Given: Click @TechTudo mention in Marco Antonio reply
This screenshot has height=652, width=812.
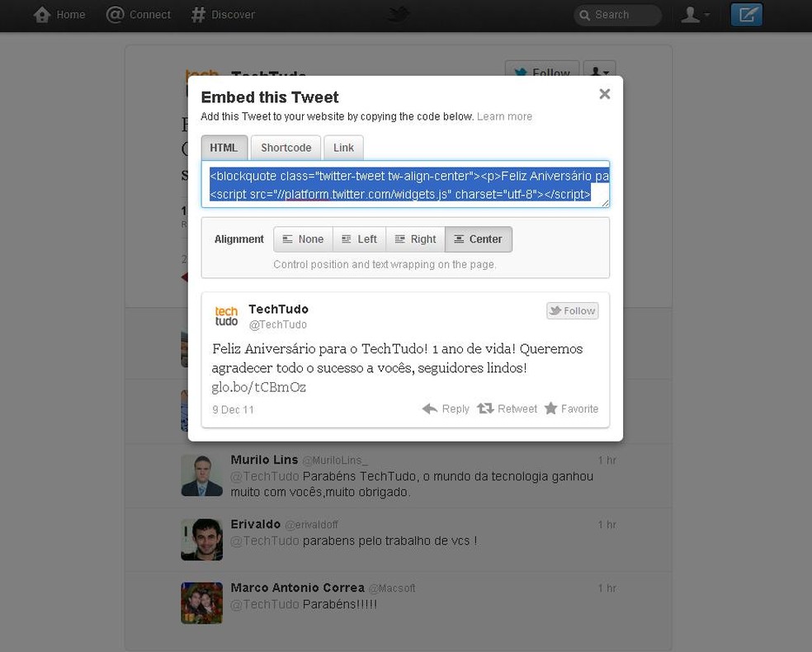Looking at the screenshot, I should click(265, 604).
